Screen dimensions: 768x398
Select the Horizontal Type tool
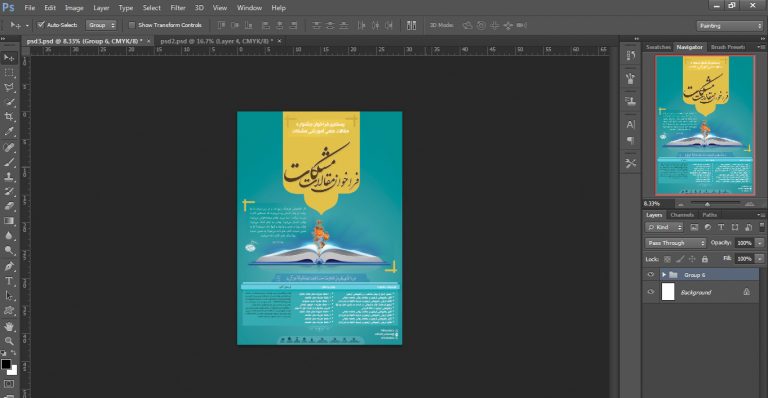pos(9,281)
